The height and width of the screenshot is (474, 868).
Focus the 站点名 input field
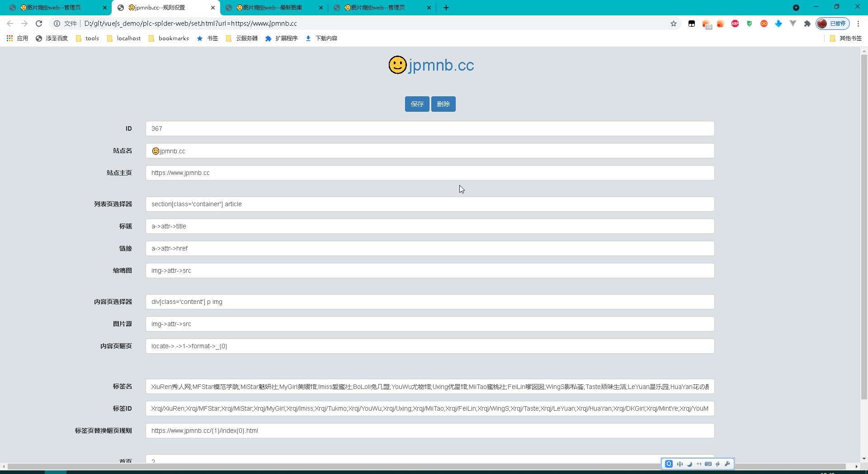pyautogui.click(x=430, y=151)
